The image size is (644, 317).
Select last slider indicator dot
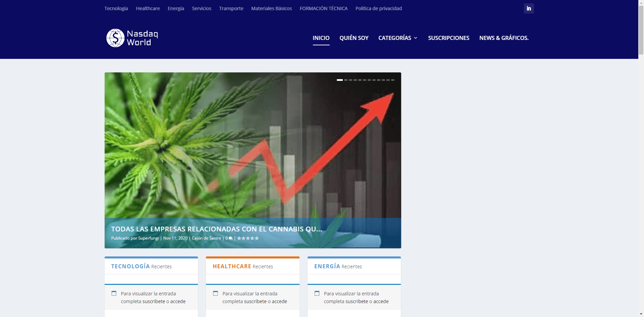pyautogui.click(x=393, y=80)
